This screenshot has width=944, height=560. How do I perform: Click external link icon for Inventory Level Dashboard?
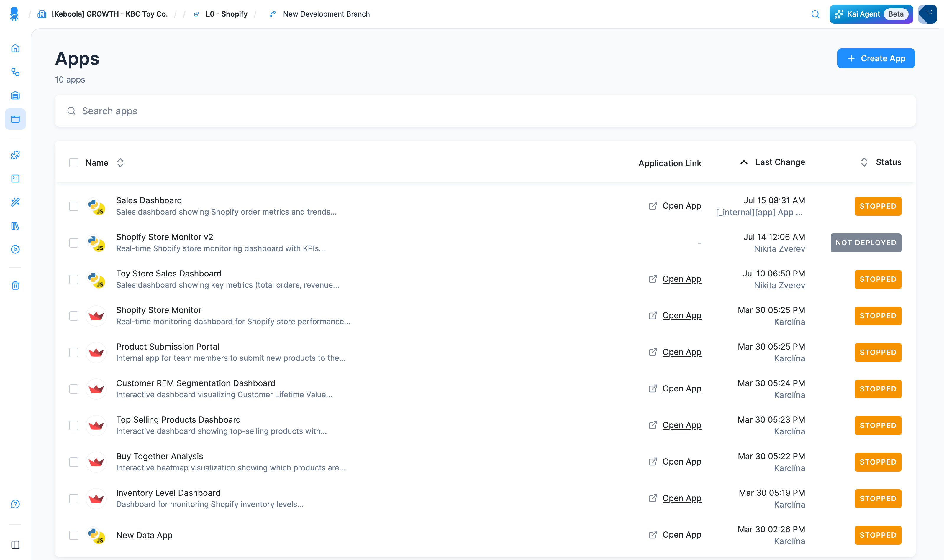tap(653, 498)
